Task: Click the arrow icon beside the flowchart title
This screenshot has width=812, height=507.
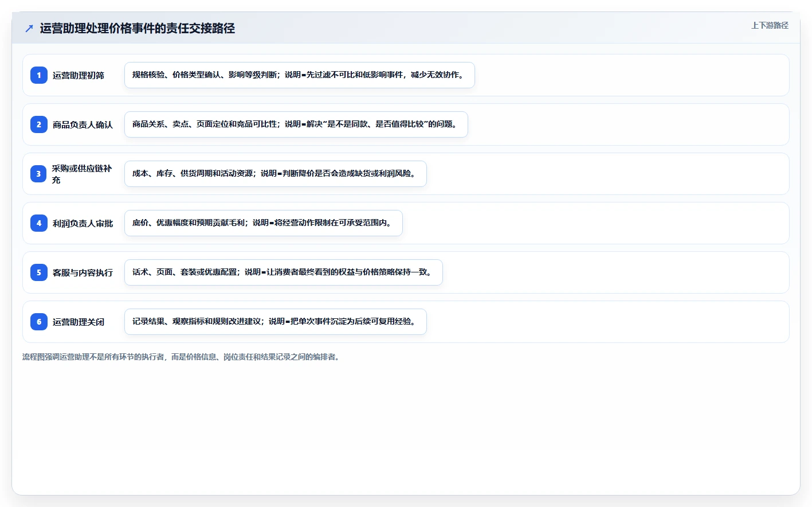Action: [29, 28]
